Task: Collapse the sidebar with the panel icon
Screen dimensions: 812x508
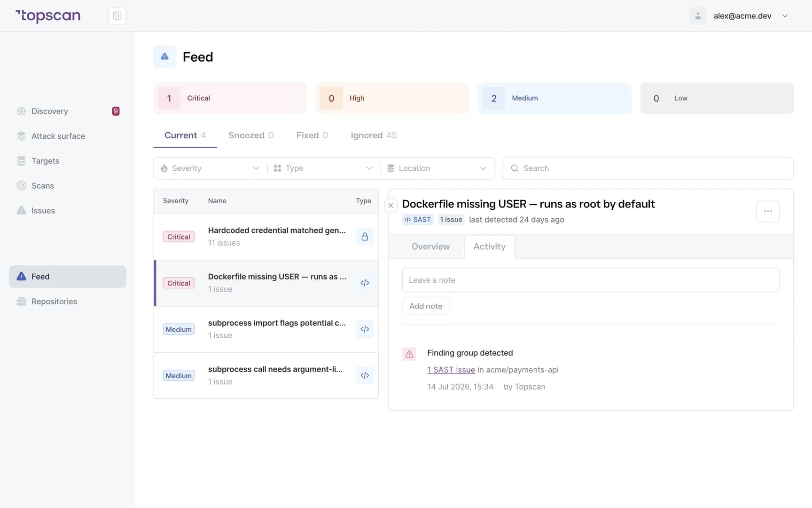Action: pyautogui.click(x=117, y=16)
